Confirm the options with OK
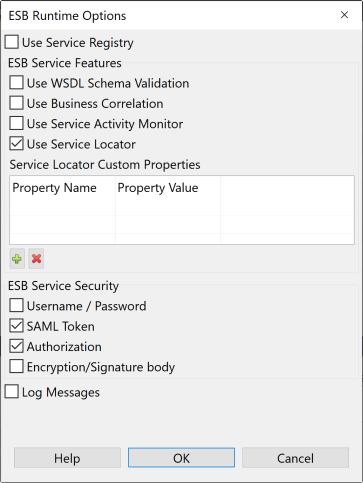The image size is (363, 483). pyautogui.click(x=181, y=458)
